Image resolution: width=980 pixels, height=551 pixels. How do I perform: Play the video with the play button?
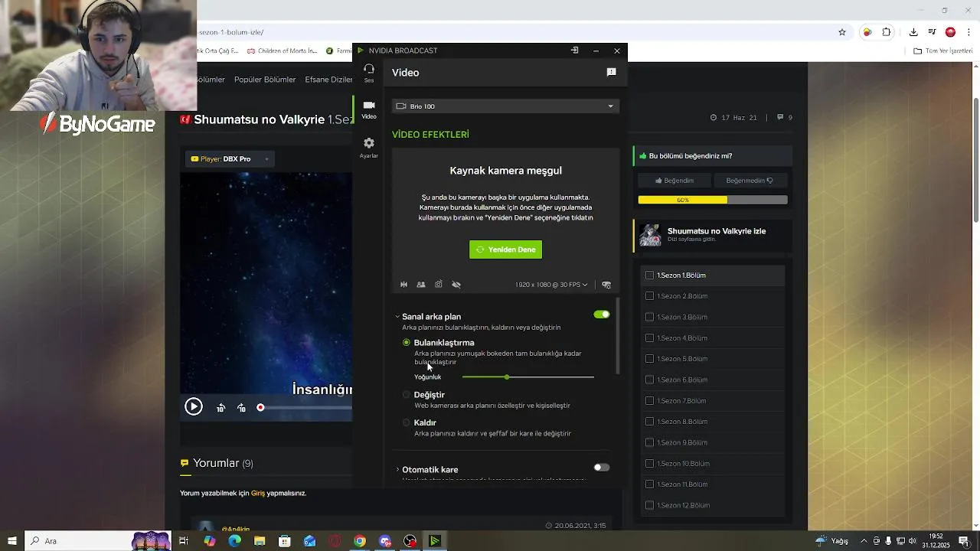(194, 407)
